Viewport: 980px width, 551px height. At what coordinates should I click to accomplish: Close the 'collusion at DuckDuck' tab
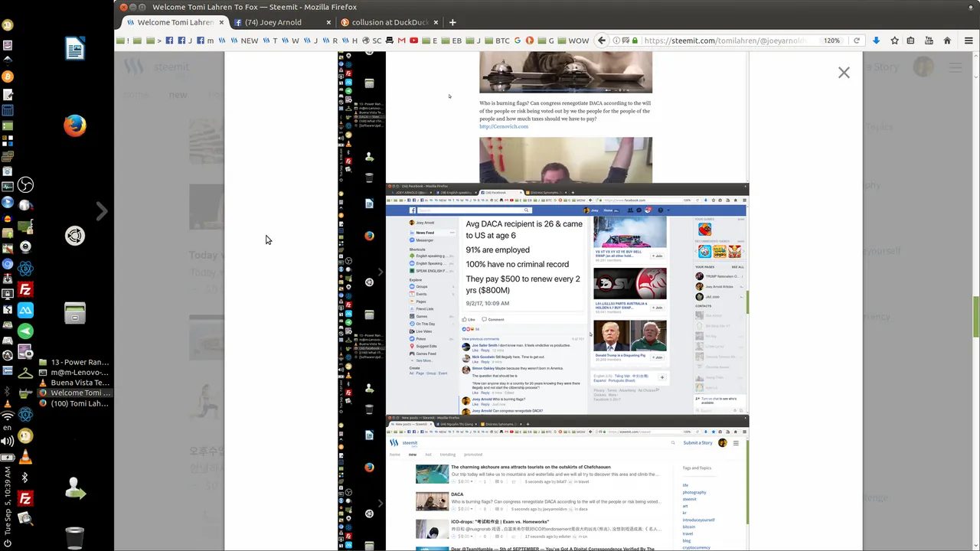click(x=436, y=22)
